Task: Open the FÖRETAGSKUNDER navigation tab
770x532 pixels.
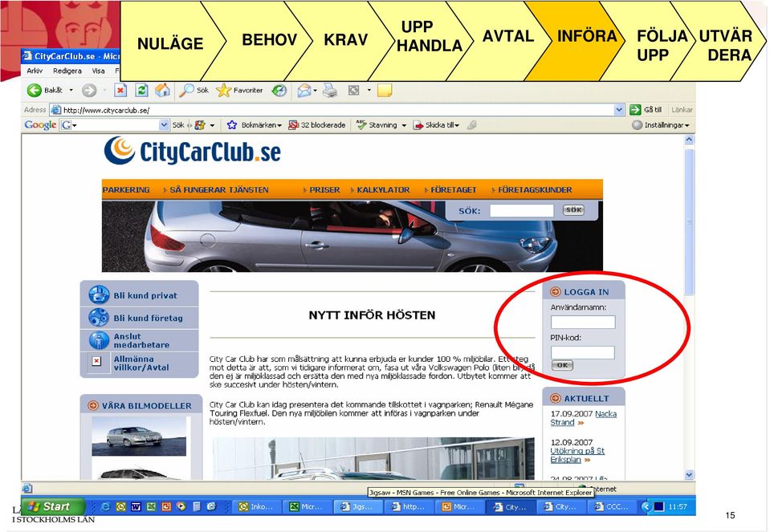Action: pyautogui.click(x=535, y=190)
